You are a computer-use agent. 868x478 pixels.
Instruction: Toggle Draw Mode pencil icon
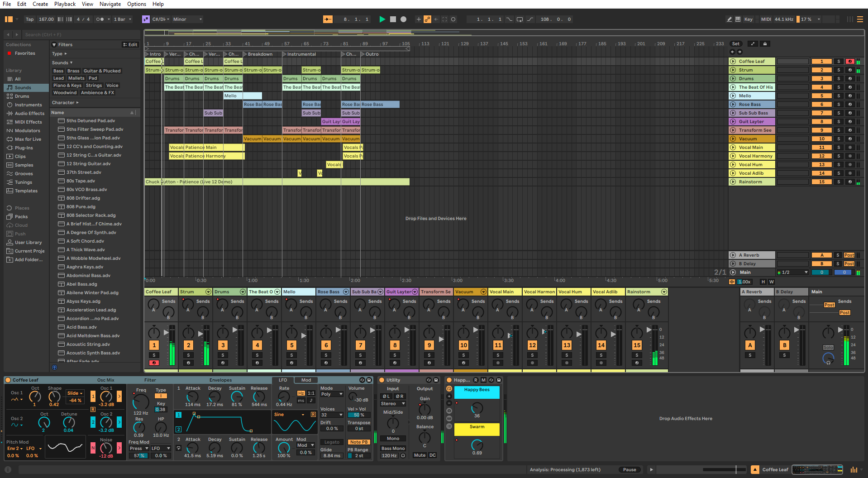tap(729, 19)
